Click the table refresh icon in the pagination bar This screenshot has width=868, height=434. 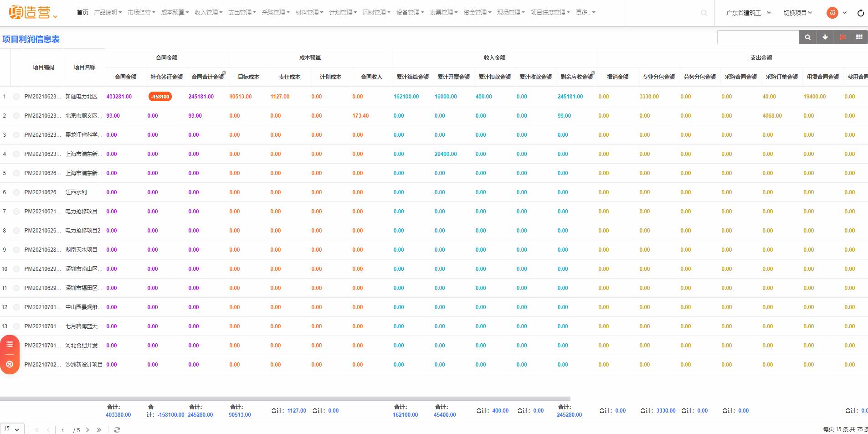[x=117, y=429]
